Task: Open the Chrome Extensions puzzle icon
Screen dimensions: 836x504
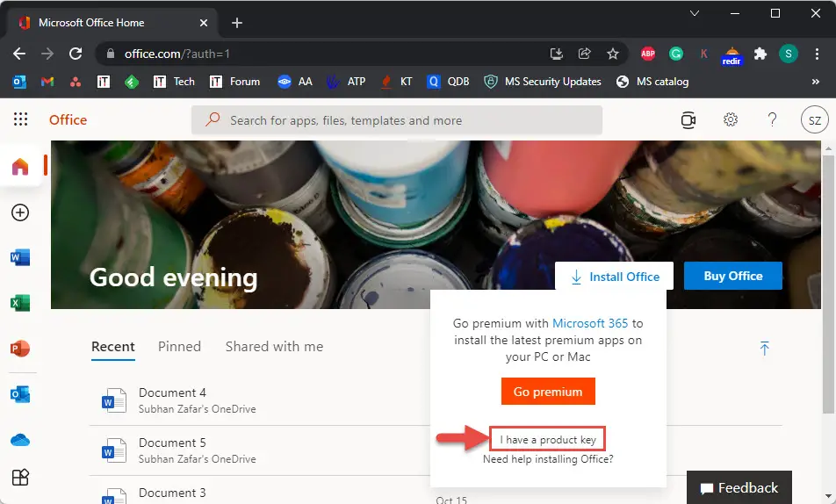Action: [760, 54]
